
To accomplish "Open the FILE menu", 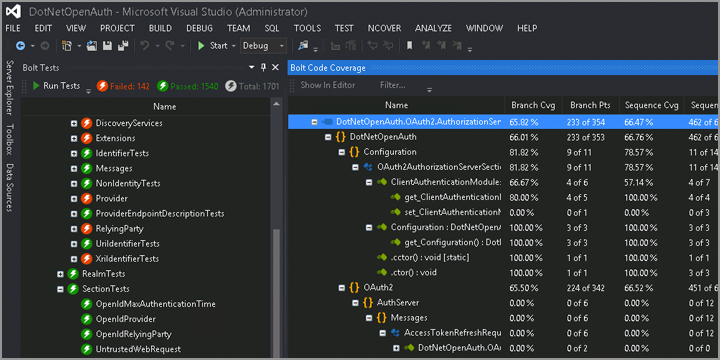I will click(13, 28).
